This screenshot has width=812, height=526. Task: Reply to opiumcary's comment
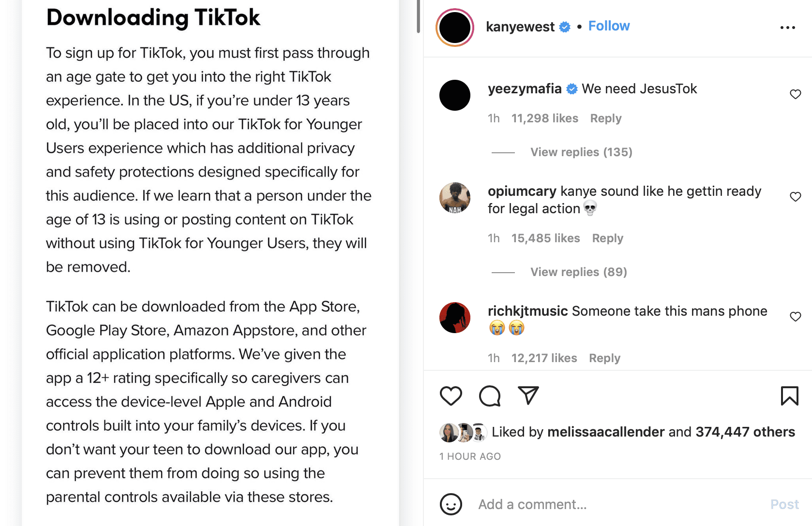click(x=607, y=238)
